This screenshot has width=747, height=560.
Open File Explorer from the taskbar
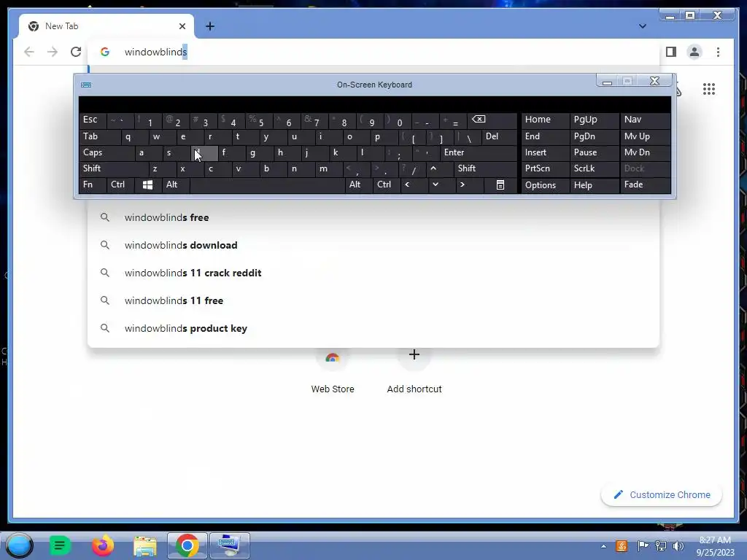pos(145,545)
